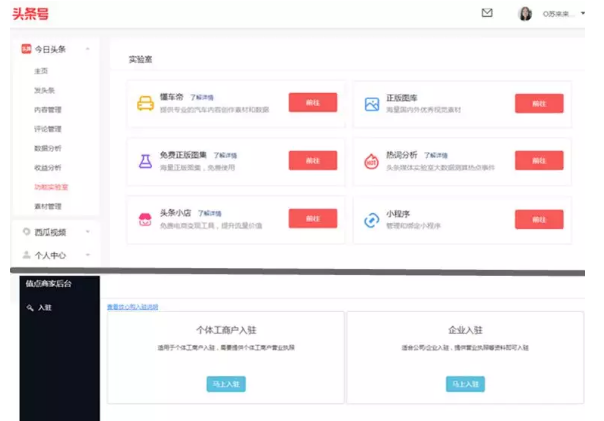604x421 pixels.
Task: Click the red 今日头条 sidebar icon
Action: [x=26, y=49]
